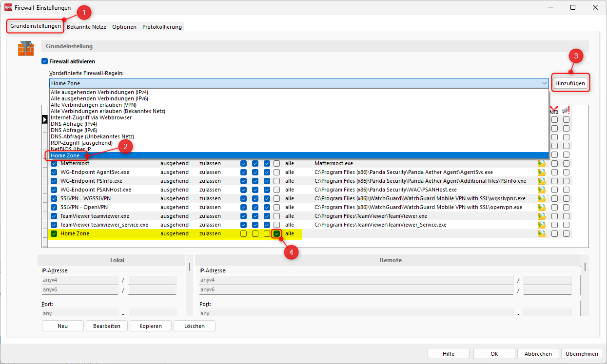Collapse the Vordefinierte Firewall-Regeln dropdown arrow

[544, 83]
